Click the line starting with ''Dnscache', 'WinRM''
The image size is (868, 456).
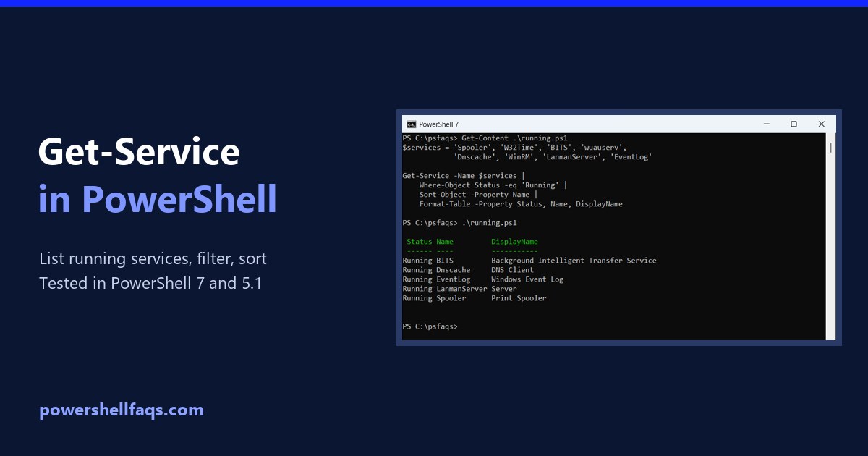(553, 156)
